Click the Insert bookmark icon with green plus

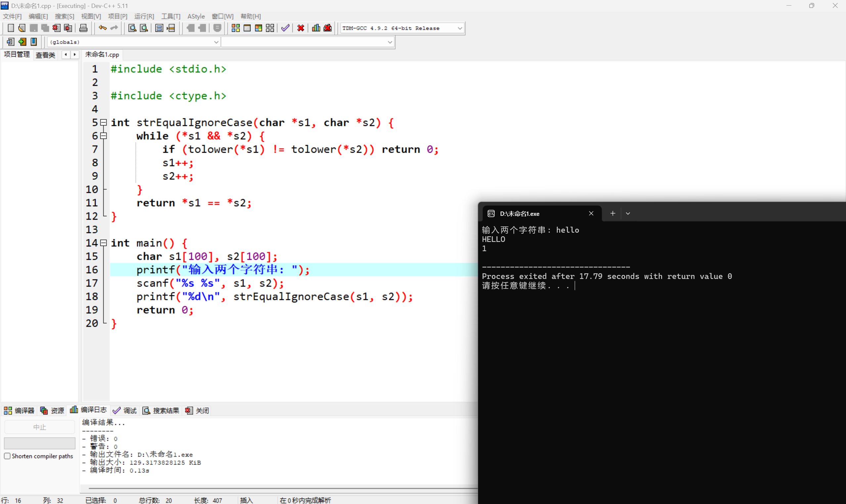[x=22, y=42]
